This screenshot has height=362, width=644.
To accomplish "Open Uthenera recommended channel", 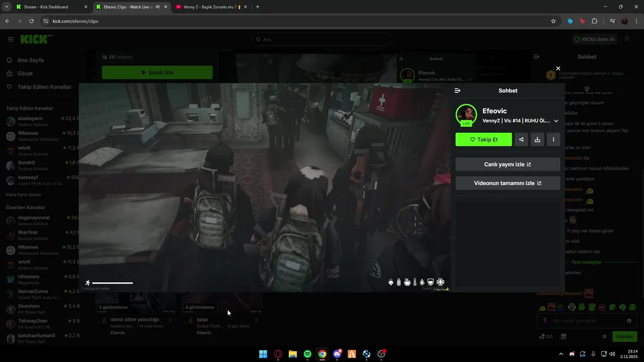I will (x=42, y=279).
